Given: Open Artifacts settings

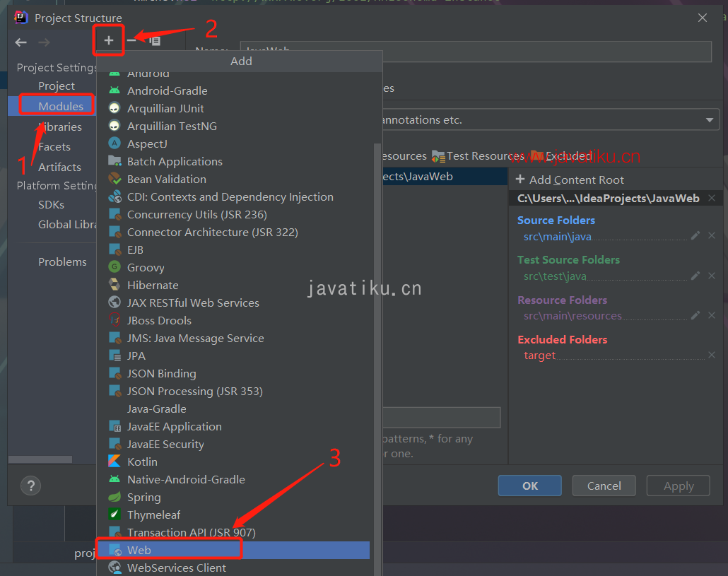Looking at the screenshot, I should click(59, 167).
